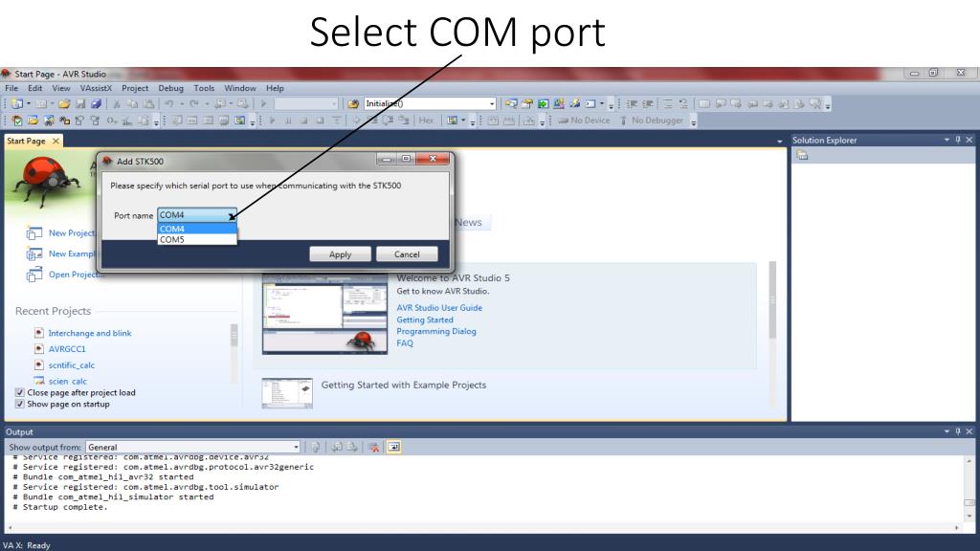The width and height of the screenshot is (980, 551).
Task: Open the Getting Started link
Action: [x=425, y=320]
